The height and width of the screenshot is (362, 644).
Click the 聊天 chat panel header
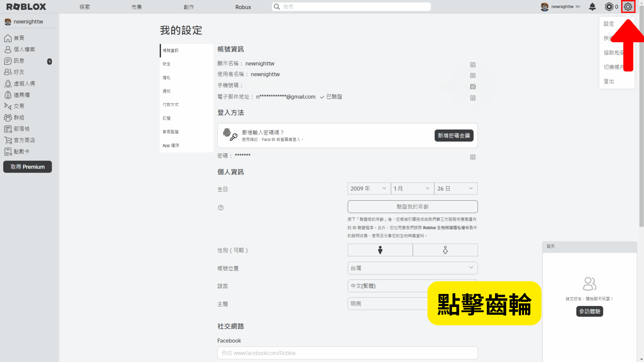pyautogui.click(x=590, y=247)
